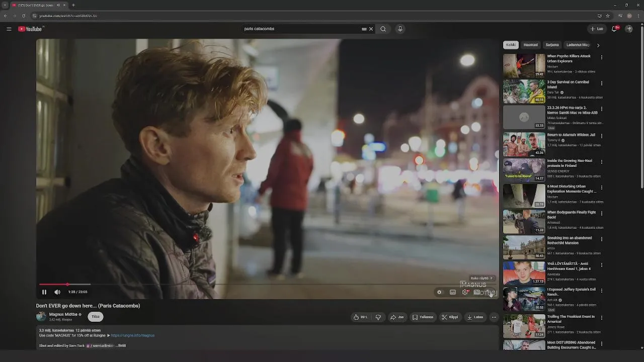This screenshot has height=362, width=644.
Task: Subscribe with the Tilaa button
Action: click(96, 317)
